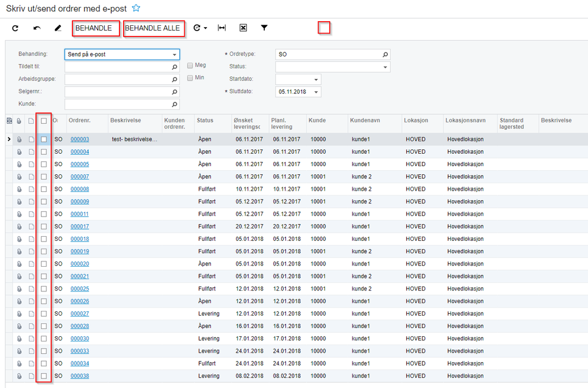Toggle the select-all checkbox in grid header
The image size is (588, 388).
tap(44, 121)
